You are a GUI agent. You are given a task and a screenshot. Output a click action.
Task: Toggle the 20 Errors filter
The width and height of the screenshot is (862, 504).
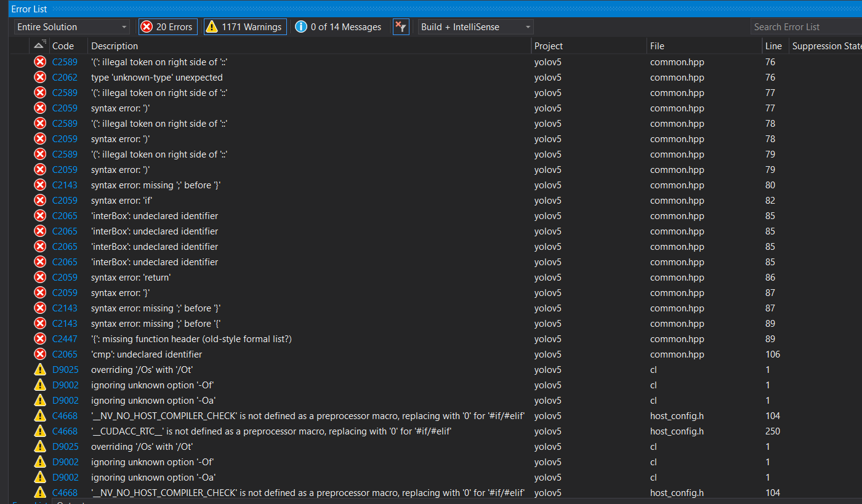pos(167,27)
